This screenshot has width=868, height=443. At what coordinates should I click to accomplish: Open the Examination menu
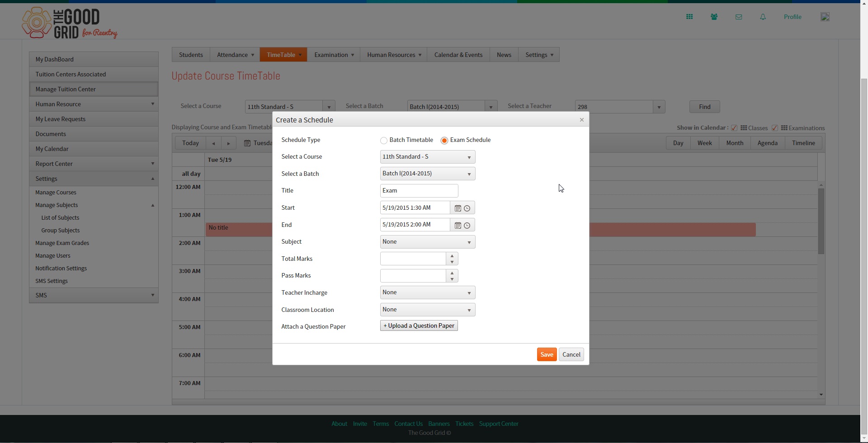(x=334, y=55)
